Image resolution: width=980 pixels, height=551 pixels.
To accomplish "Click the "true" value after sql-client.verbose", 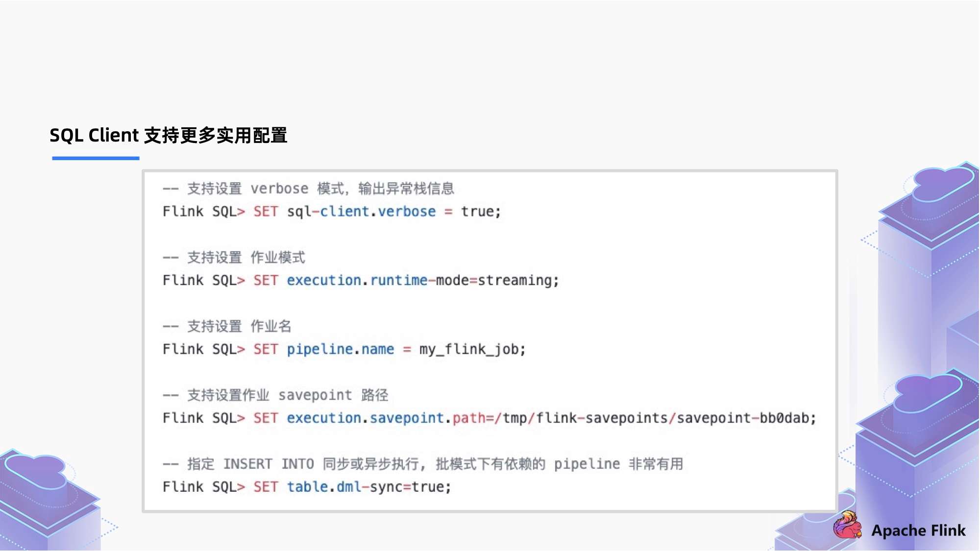I will pos(477,212).
